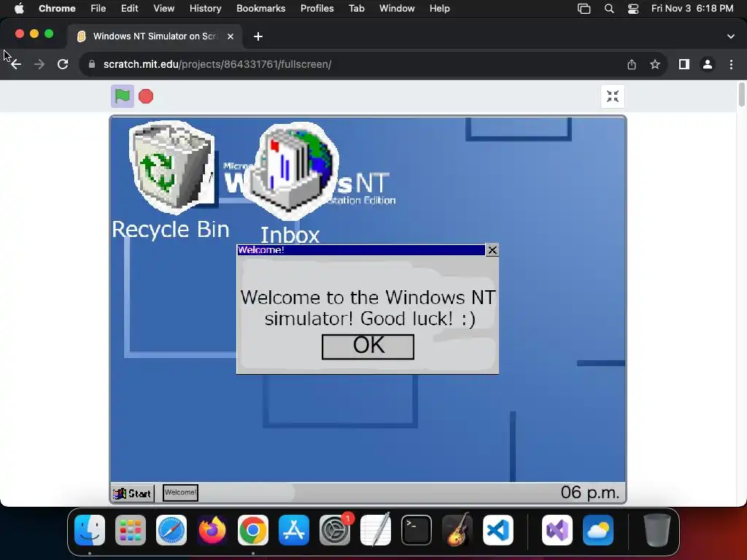Expand the tab search chevron
Image resolution: width=747 pixels, height=560 pixels.
[731, 36]
